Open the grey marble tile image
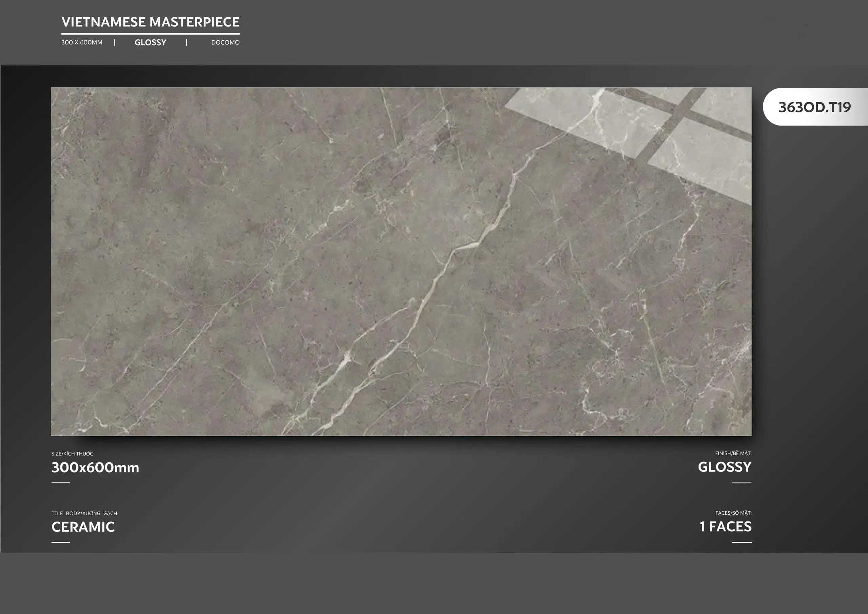The width and height of the screenshot is (868, 614). [x=401, y=262]
